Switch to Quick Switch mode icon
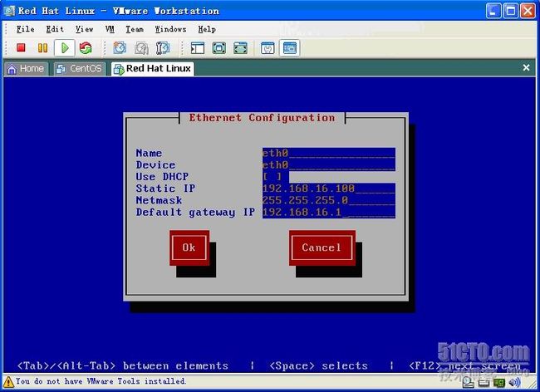540x392 pixels. click(x=219, y=48)
